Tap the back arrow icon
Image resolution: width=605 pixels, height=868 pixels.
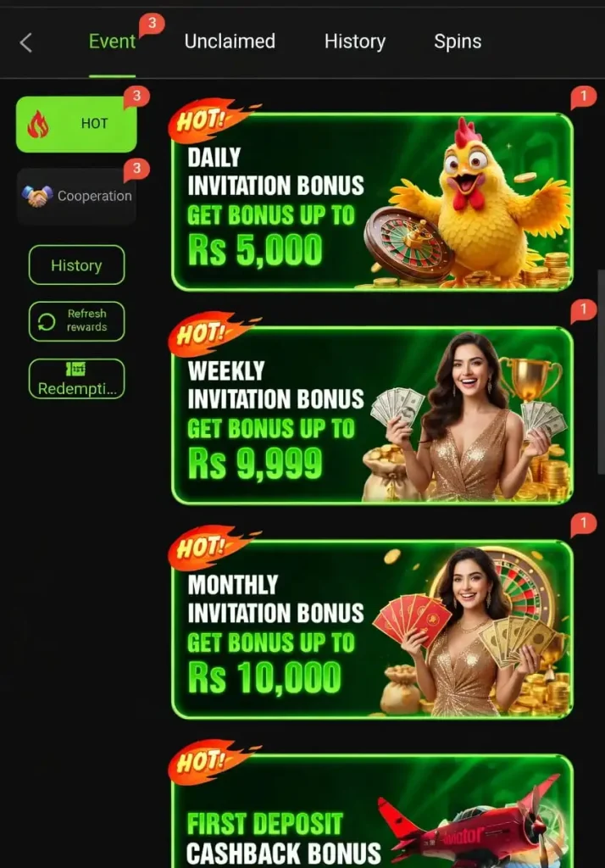click(x=25, y=42)
